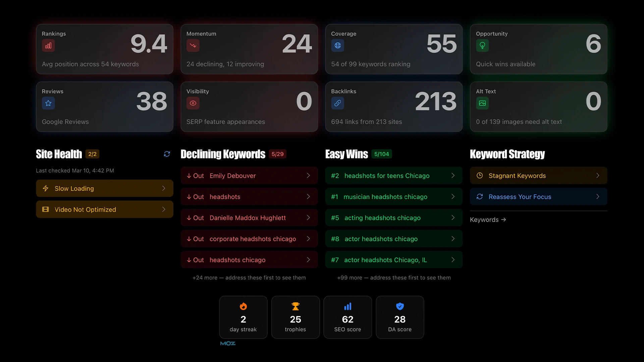Click the trophies cup icon
The width and height of the screenshot is (644, 362).
point(295,306)
